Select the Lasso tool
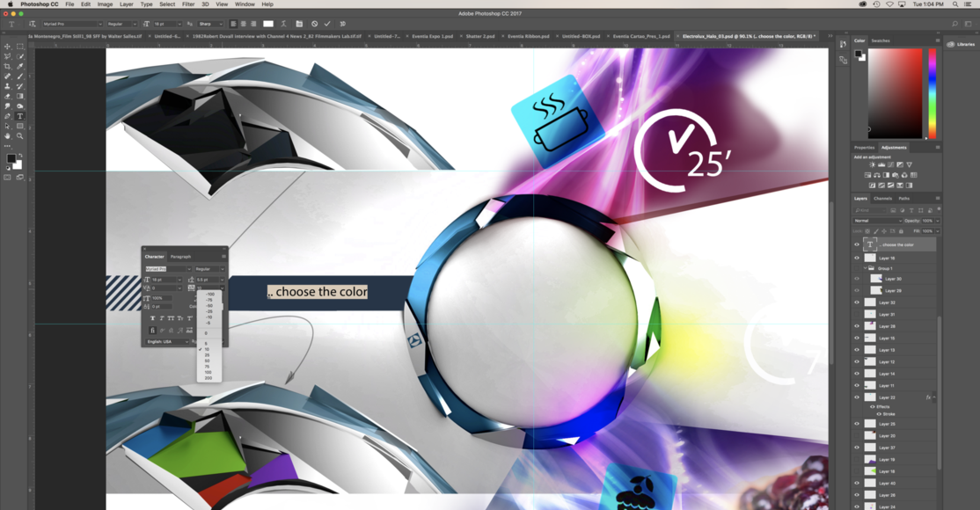The height and width of the screenshot is (510, 980). [8, 56]
